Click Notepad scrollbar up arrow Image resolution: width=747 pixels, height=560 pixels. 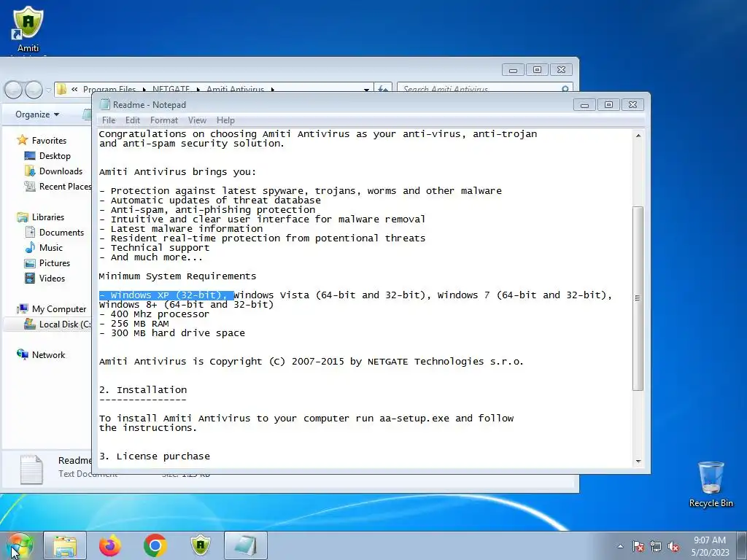(638, 136)
